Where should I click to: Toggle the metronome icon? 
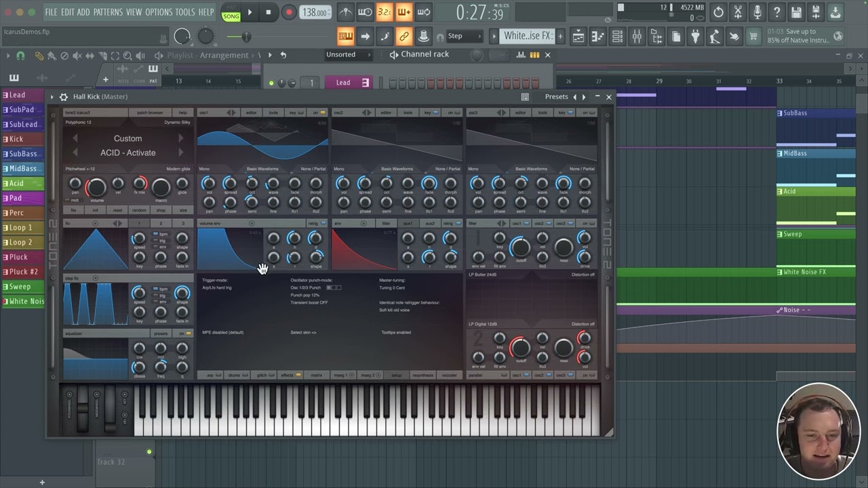[x=346, y=12]
